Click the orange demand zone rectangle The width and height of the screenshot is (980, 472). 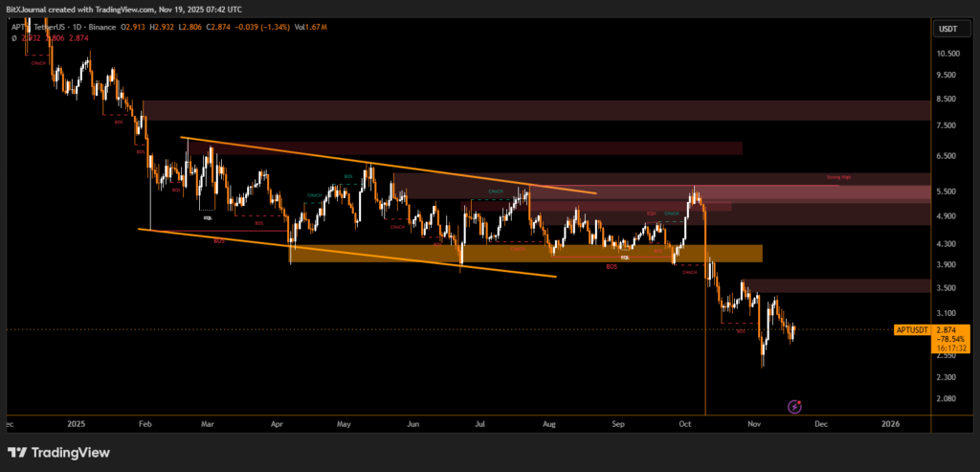click(x=526, y=253)
